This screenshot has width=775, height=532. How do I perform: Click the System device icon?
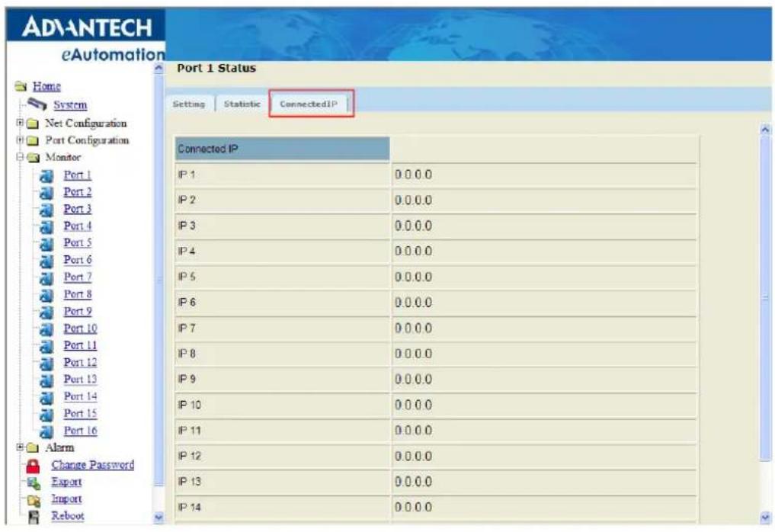tap(37, 104)
